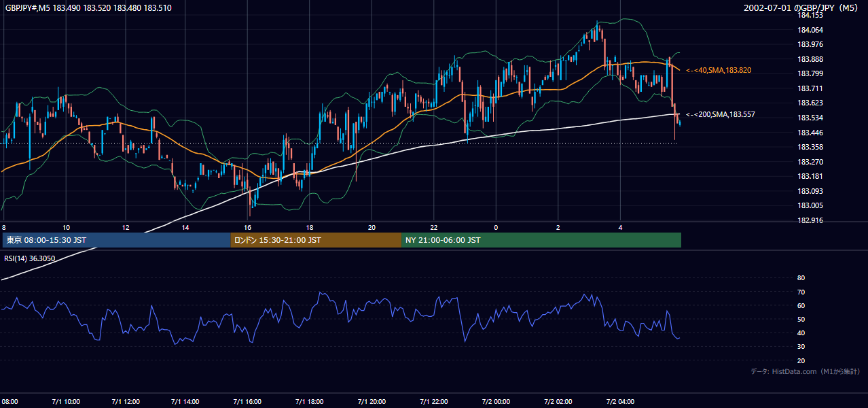
Task: Click the 184.064 price axis value
Action: point(810,30)
